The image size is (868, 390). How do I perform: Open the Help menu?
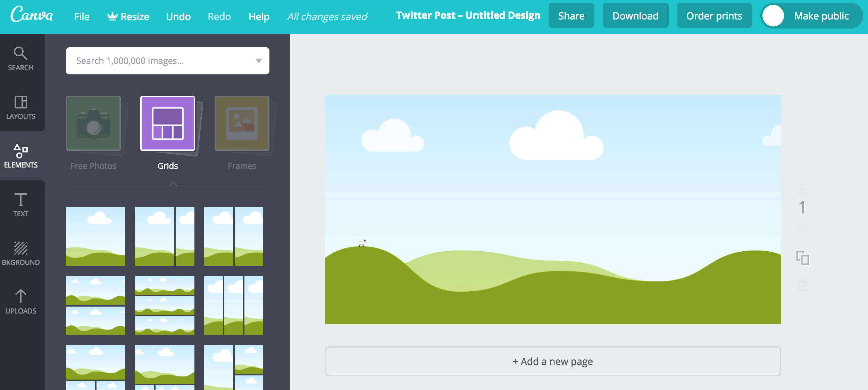coord(259,17)
